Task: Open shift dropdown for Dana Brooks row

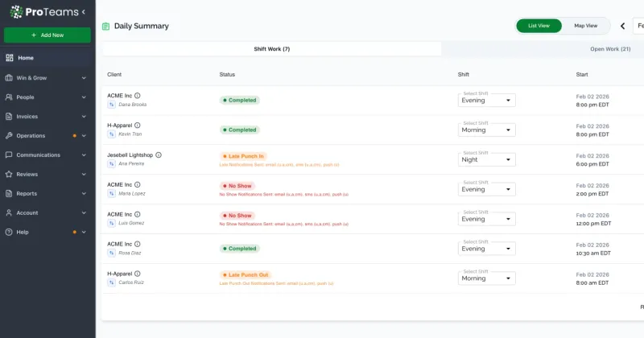Action: 487,101
